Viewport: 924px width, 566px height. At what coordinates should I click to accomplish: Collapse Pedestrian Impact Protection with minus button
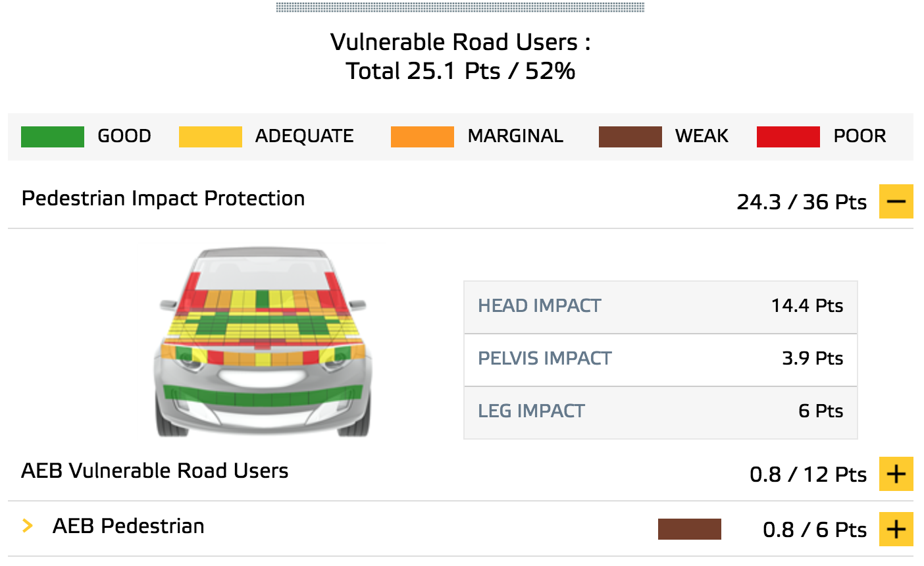896,201
